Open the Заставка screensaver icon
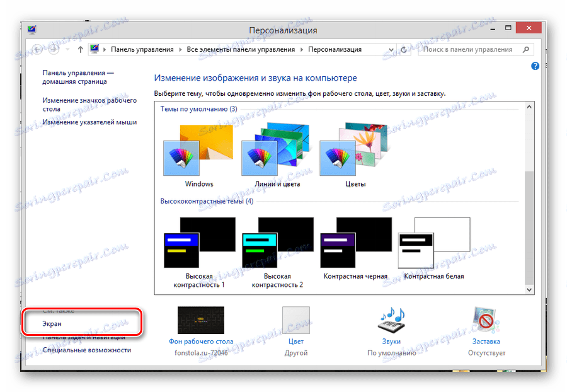Screen dimensions: 567x392 (486, 320)
